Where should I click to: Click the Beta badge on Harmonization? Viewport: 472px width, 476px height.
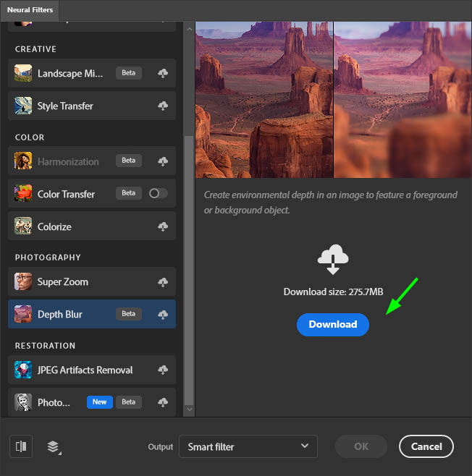pyautogui.click(x=128, y=161)
